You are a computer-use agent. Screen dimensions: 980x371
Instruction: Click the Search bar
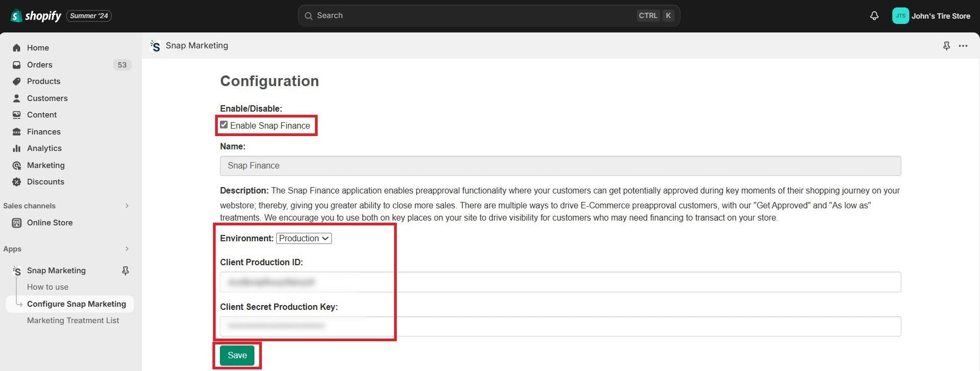[489, 16]
